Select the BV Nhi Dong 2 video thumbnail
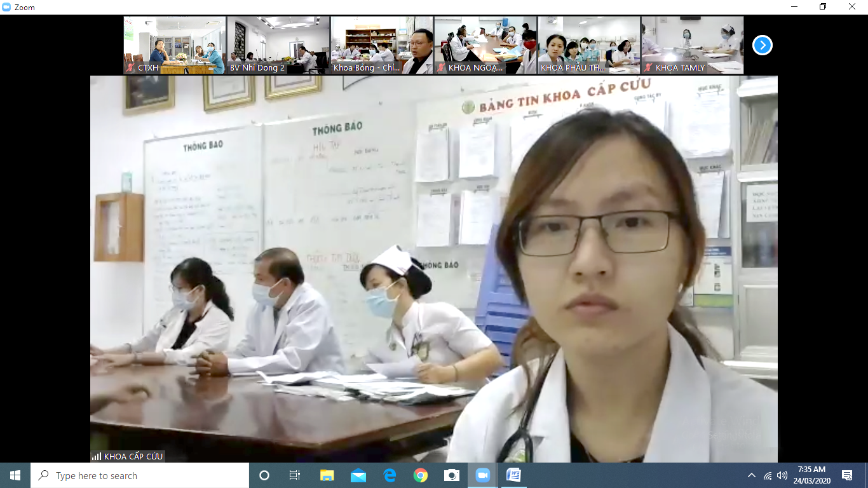The width and height of the screenshot is (868, 488). pos(278,45)
